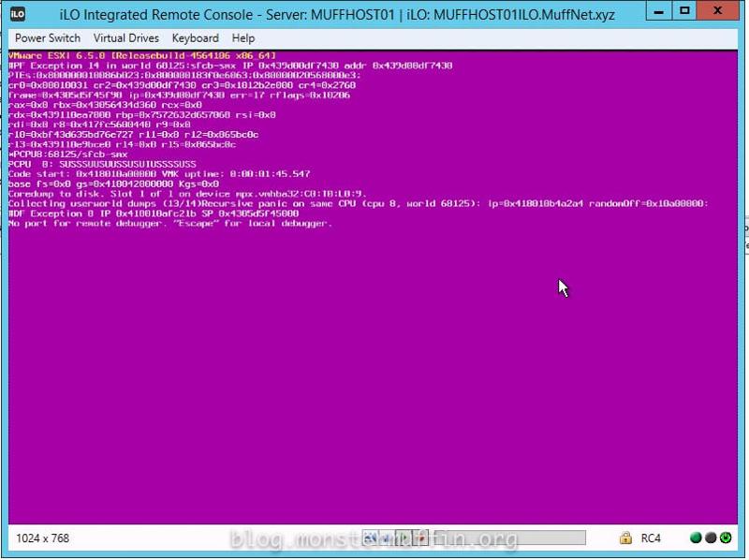Image resolution: width=749 pixels, height=560 pixels.
Task: Click the padlock encryption icon
Action: [624, 538]
